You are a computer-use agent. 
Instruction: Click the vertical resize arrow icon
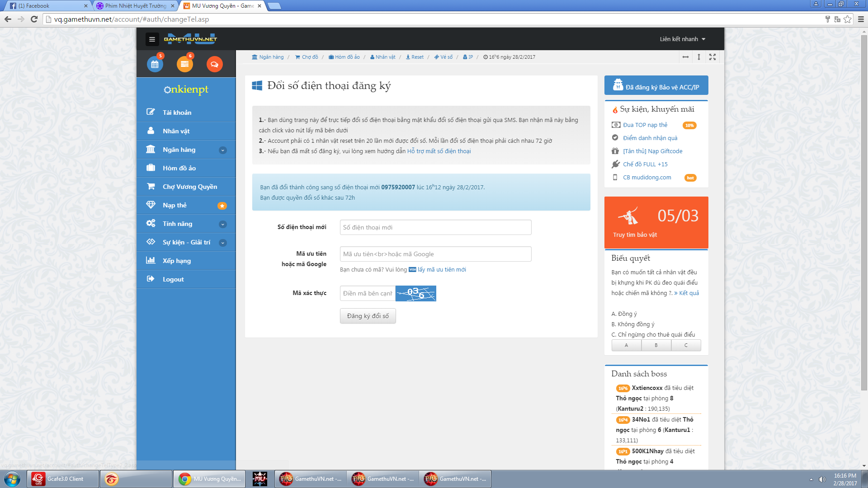[x=699, y=57]
